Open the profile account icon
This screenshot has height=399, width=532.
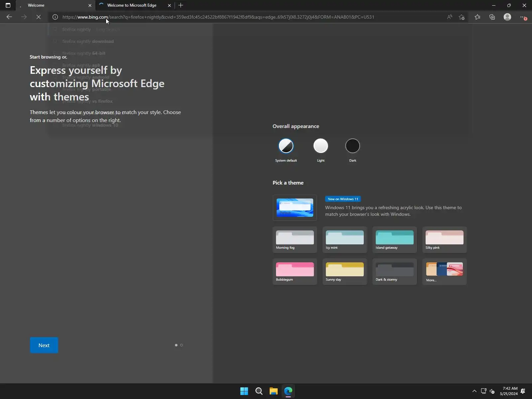[507, 17]
